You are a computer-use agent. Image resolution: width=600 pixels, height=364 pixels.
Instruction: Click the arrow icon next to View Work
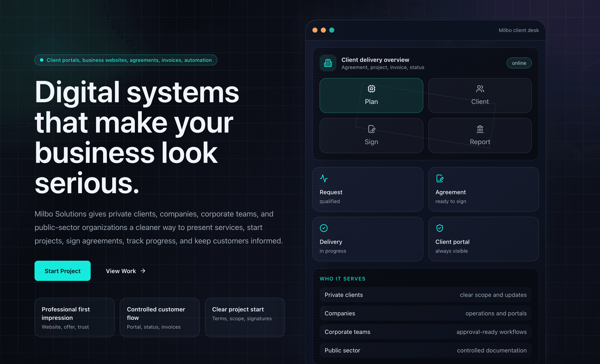143,271
